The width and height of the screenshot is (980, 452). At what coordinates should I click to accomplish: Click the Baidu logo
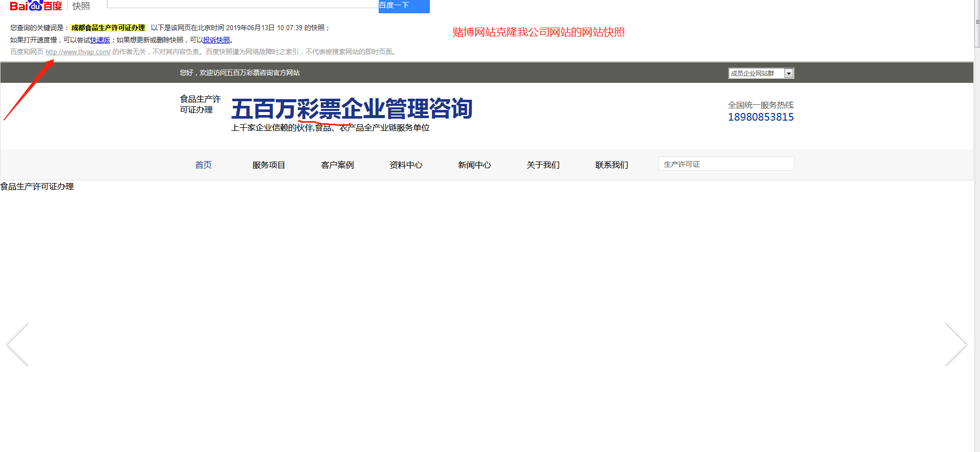pos(36,6)
